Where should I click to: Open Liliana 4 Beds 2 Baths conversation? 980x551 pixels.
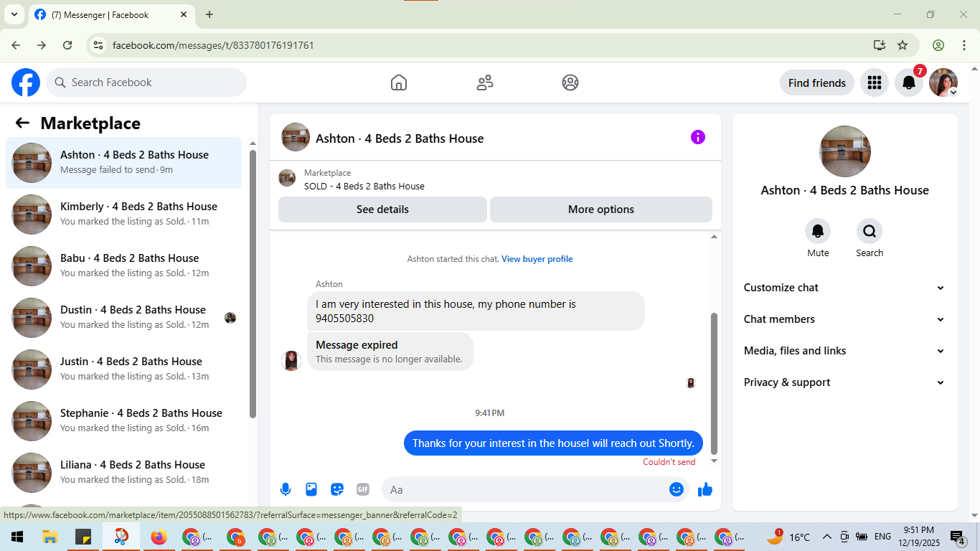tap(124, 473)
